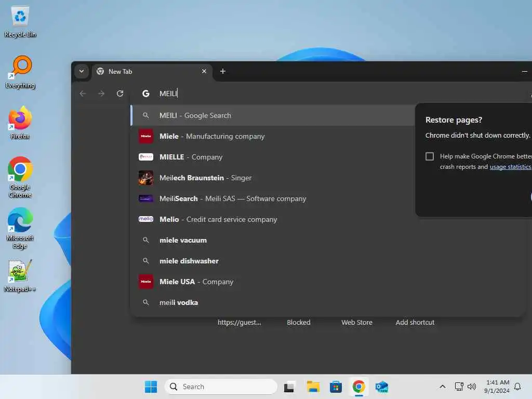Click the MIELLE logo icon
This screenshot has width=532, height=399.
146,157
